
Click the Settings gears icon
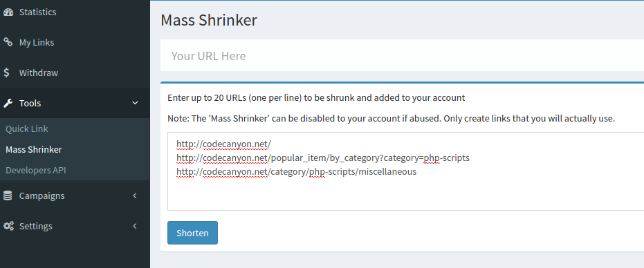pyautogui.click(x=8, y=226)
